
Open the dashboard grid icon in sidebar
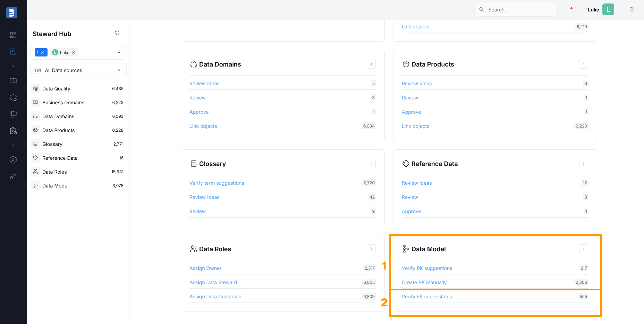(x=13, y=35)
